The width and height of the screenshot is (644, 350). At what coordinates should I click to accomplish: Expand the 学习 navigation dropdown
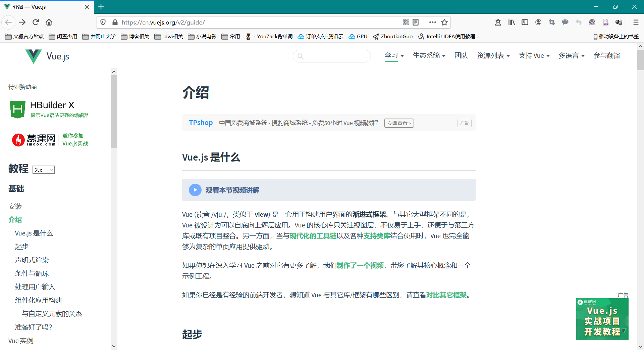click(394, 56)
